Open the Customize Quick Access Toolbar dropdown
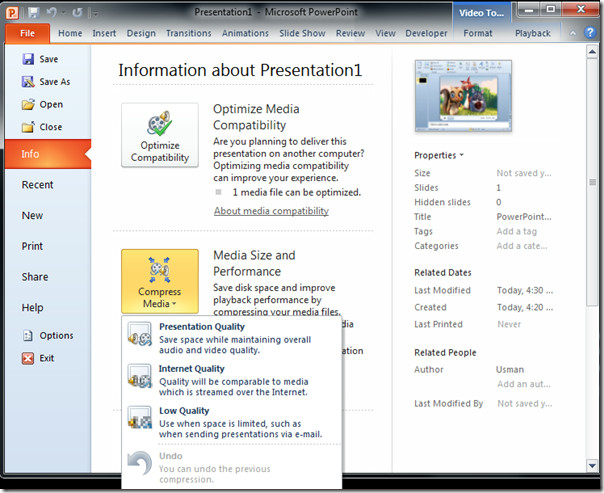Image resolution: width=604 pixels, height=493 pixels. 95,13
